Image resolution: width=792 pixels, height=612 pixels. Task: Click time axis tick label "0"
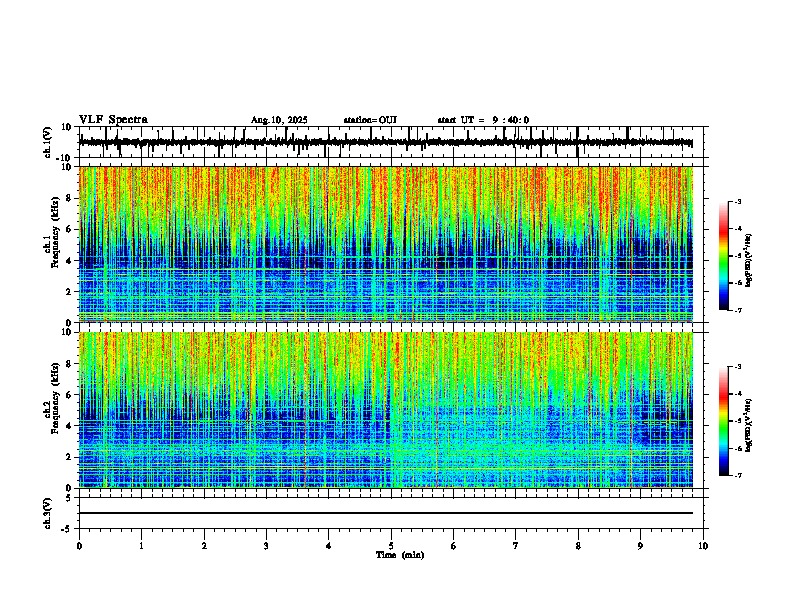[79, 546]
